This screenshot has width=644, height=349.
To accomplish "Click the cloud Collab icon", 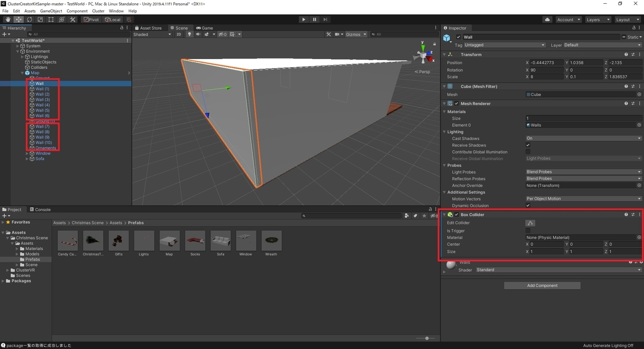I will point(547,19).
